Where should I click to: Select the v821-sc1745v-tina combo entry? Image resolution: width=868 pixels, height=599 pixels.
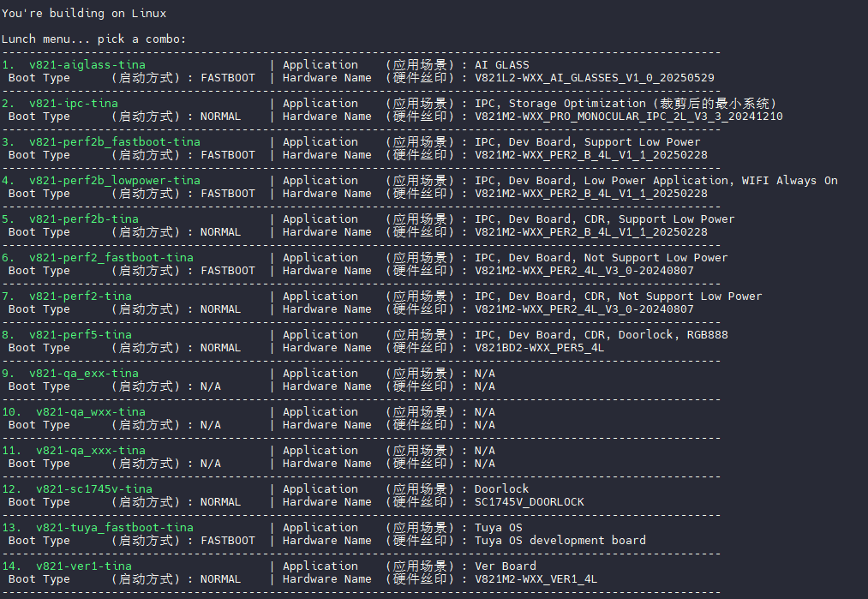coord(93,489)
